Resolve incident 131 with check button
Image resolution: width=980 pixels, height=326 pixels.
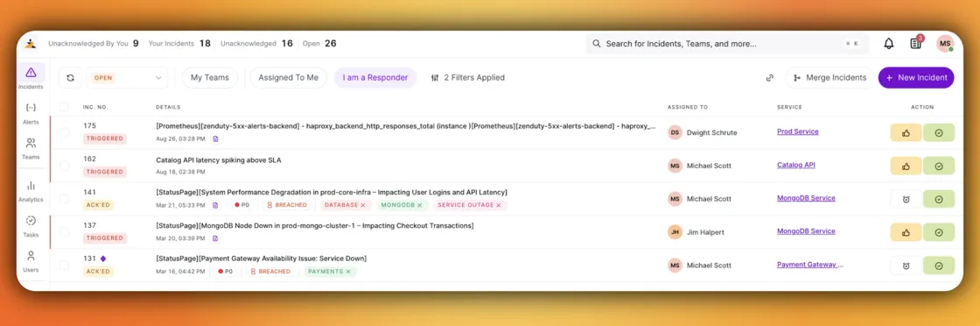939,266
